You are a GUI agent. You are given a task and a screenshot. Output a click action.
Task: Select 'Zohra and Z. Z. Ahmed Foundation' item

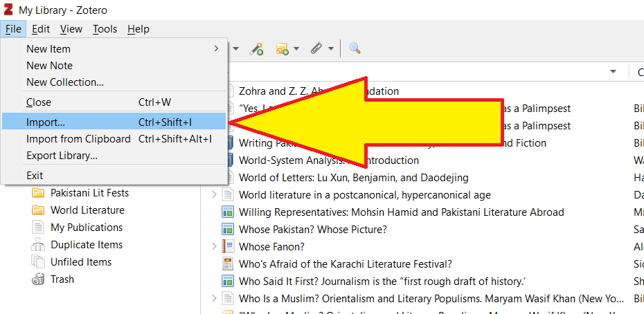point(319,91)
